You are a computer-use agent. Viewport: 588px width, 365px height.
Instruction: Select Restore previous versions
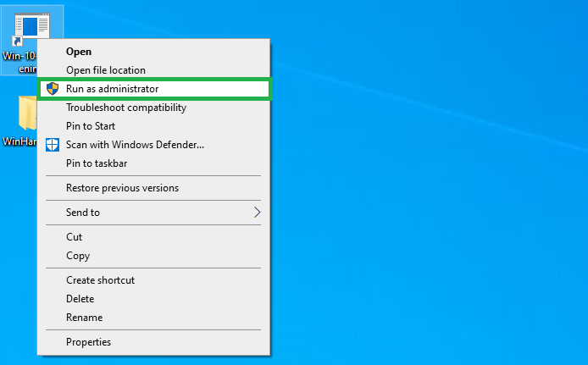click(153, 188)
